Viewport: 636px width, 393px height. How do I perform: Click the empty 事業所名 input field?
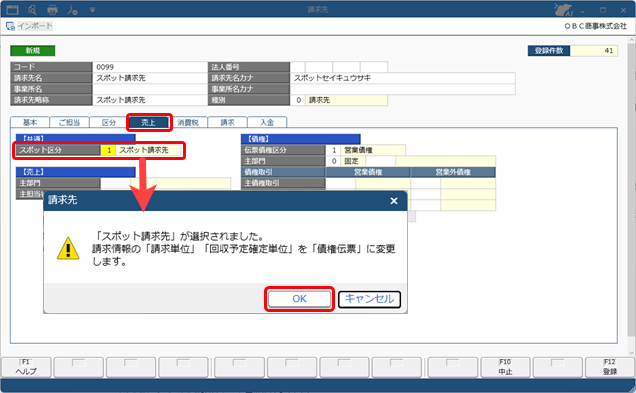(x=150, y=89)
